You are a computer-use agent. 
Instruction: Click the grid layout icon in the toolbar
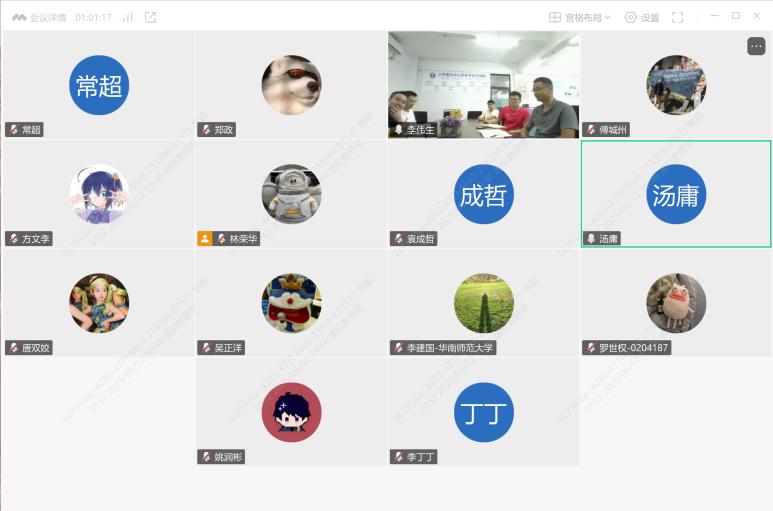[555, 18]
